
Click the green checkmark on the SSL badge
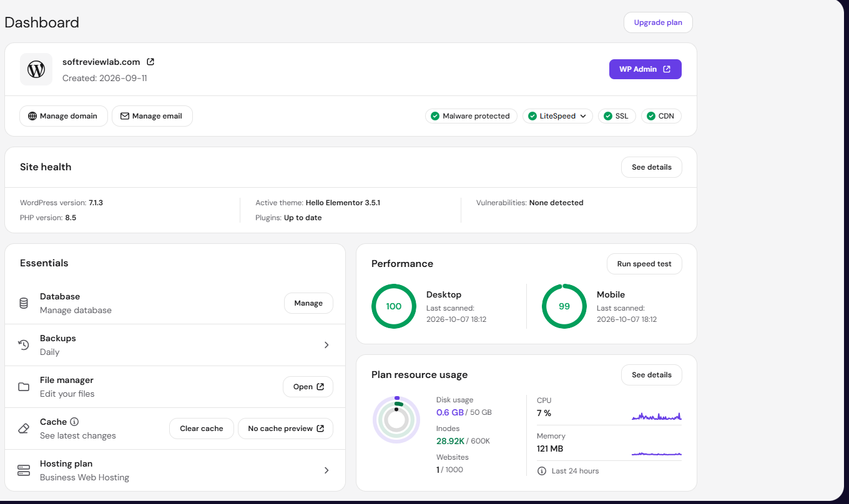pyautogui.click(x=608, y=116)
